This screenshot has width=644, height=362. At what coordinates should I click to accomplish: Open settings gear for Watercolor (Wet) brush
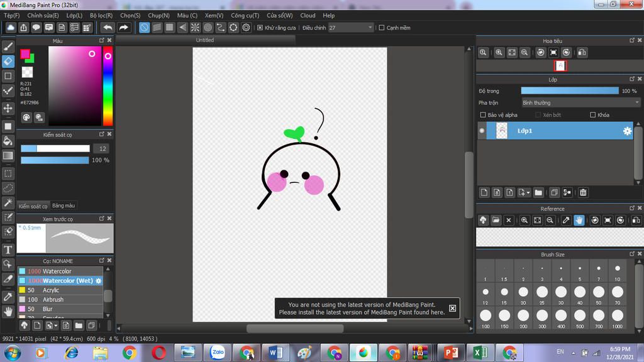pos(99,281)
